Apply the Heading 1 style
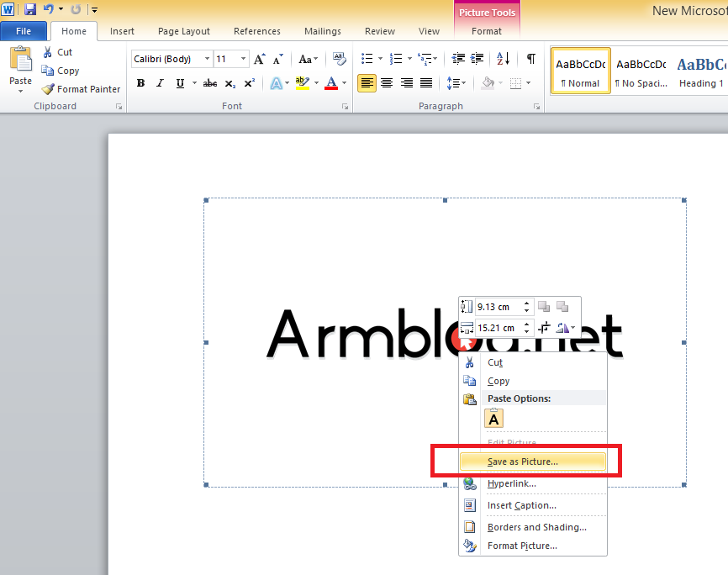 [x=700, y=71]
